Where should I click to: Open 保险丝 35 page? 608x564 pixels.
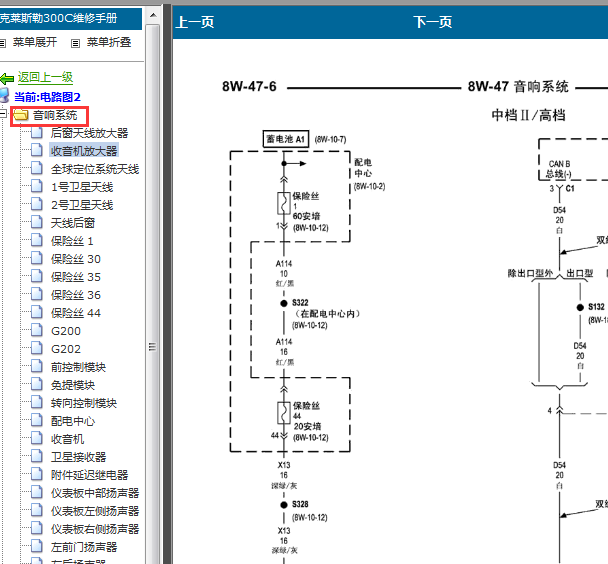pos(76,277)
